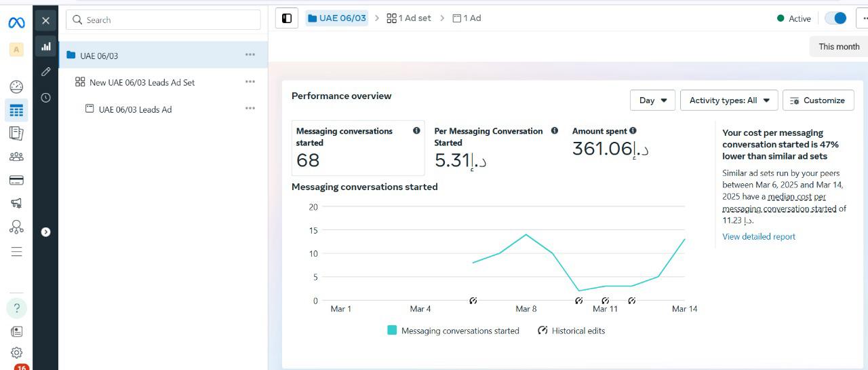
Task: Select New UAE 06/03 Leads Ad Set
Action: 142,82
